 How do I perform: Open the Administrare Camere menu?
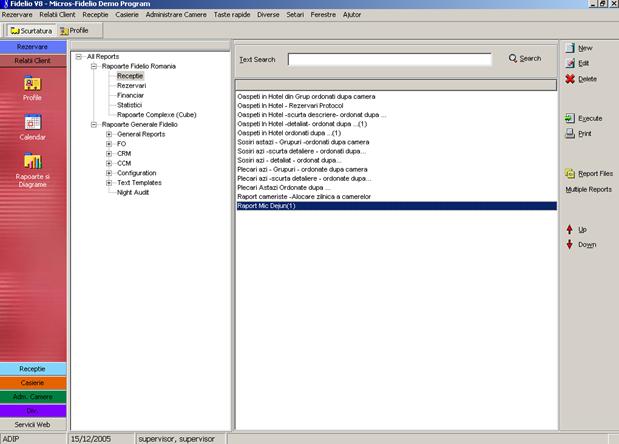(x=176, y=15)
